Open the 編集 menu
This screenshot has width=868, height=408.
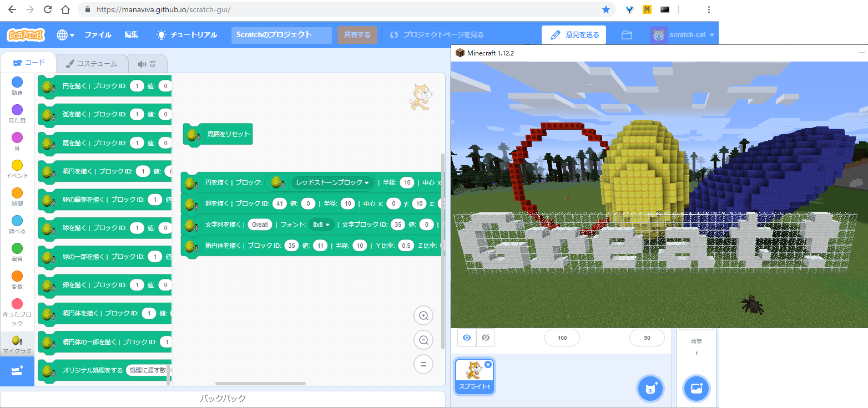pos(132,34)
